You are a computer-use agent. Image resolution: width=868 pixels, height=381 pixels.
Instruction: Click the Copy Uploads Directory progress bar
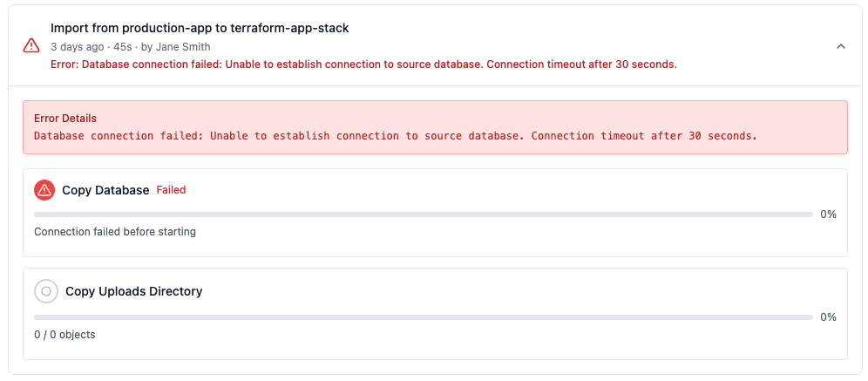[424, 317]
